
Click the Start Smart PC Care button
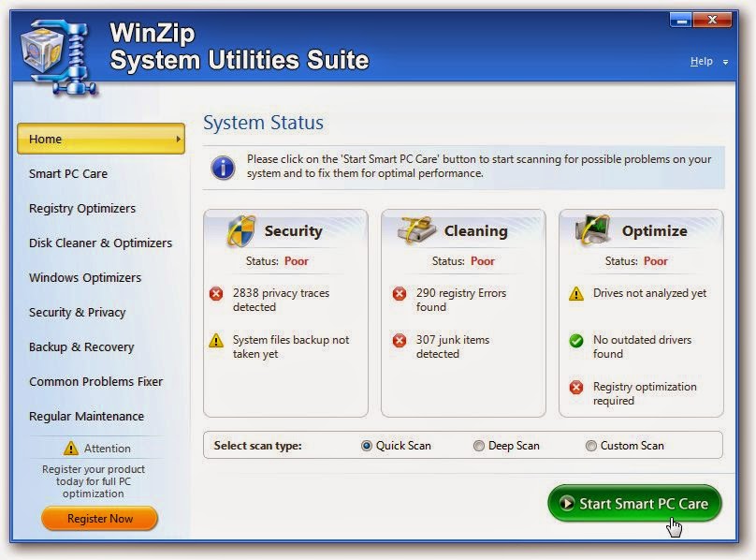[x=634, y=503]
